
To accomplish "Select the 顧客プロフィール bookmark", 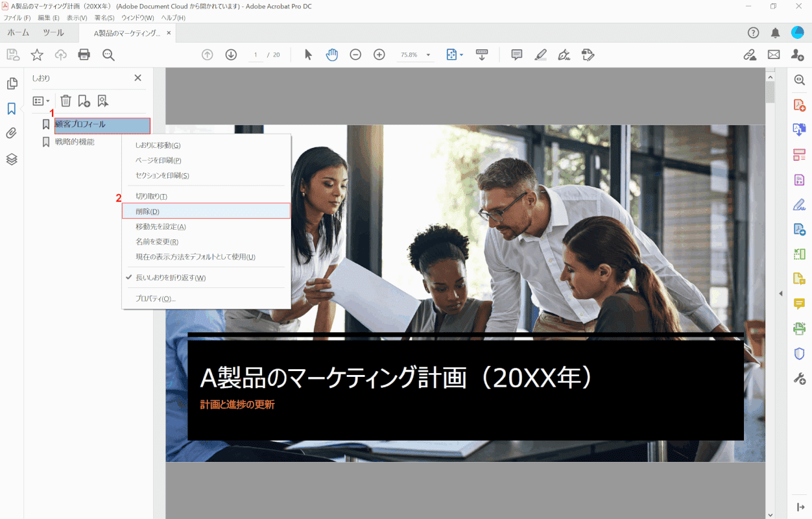I will coord(102,125).
